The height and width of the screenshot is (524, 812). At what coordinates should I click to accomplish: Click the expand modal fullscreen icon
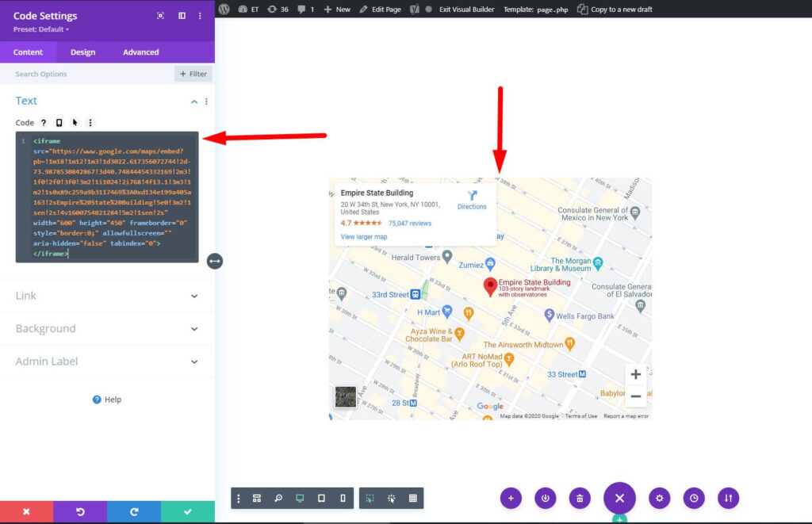(160, 16)
